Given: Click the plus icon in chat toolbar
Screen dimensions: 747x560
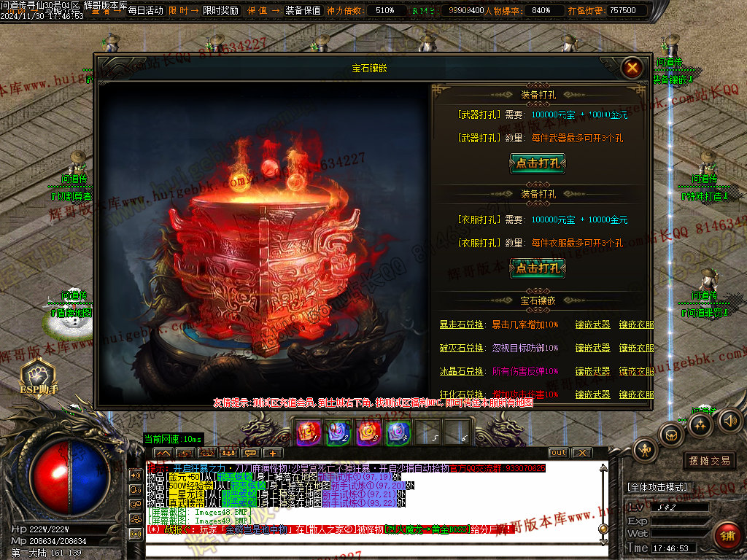Looking at the screenshot, I should coord(273,454).
